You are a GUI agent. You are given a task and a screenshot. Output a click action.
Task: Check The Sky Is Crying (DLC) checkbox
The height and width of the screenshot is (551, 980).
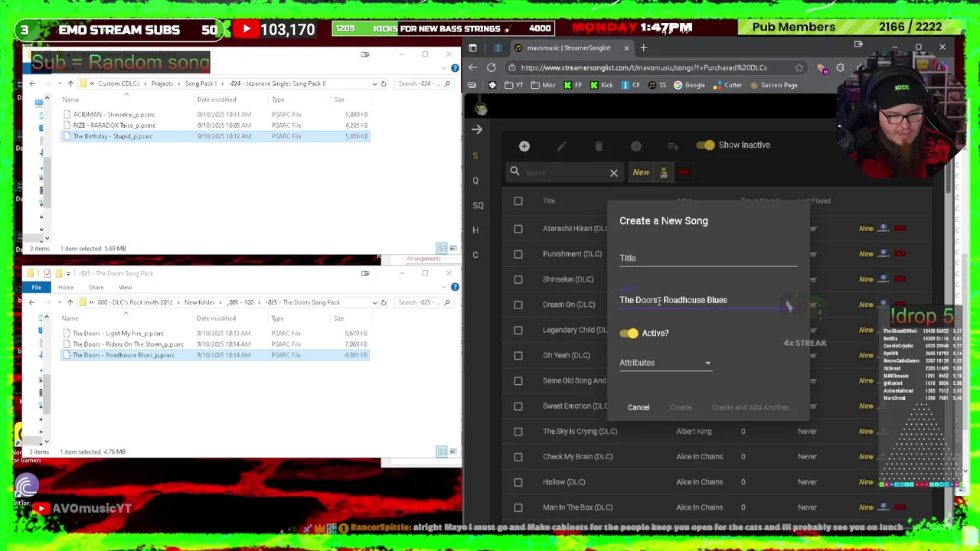click(x=518, y=432)
